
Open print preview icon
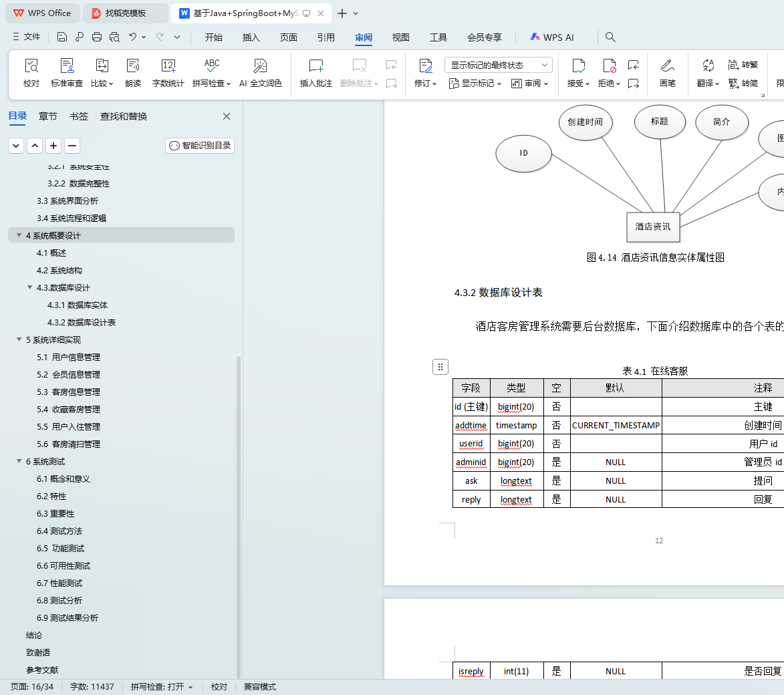click(114, 37)
